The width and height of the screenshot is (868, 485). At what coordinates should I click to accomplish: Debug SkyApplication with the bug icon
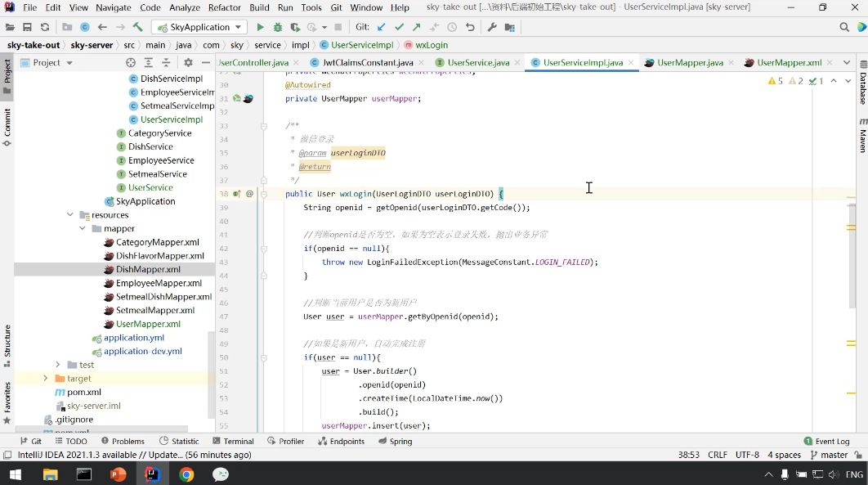click(278, 27)
